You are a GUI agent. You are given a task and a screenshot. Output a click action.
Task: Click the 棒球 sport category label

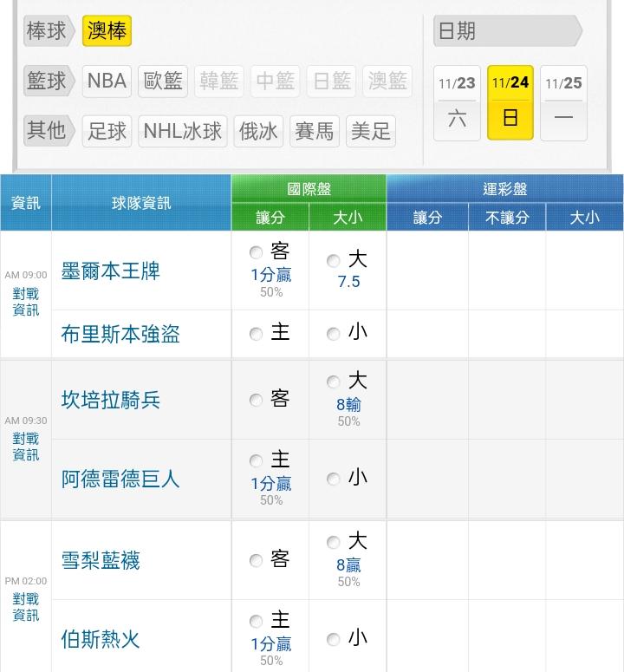pos(49,31)
